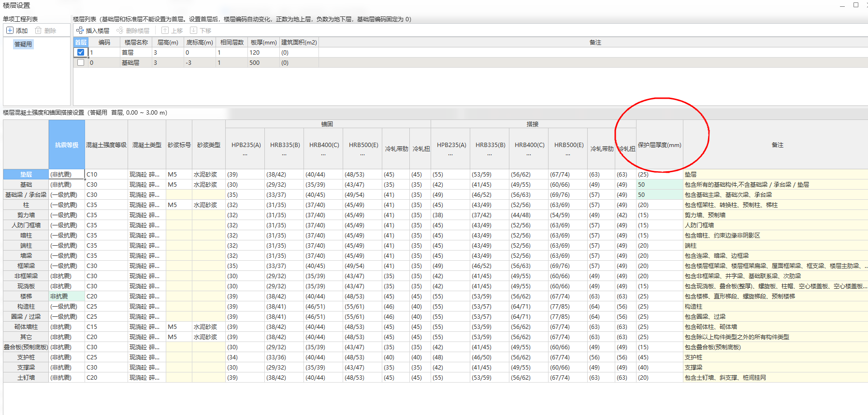The width and height of the screenshot is (868, 415).
Task: Click the 删除楼层 delete floor icon
Action: [x=120, y=30]
